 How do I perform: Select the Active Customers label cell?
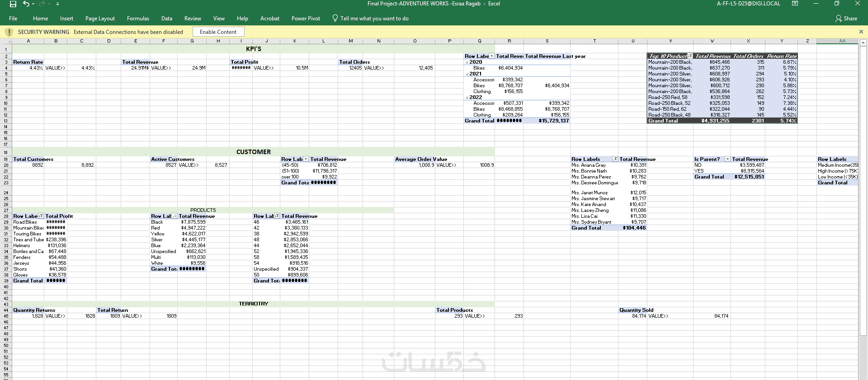pyautogui.click(x=173, y=159)
